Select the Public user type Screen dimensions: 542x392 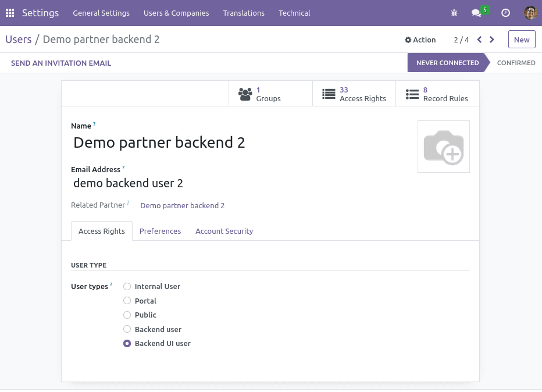click(127, 315)
